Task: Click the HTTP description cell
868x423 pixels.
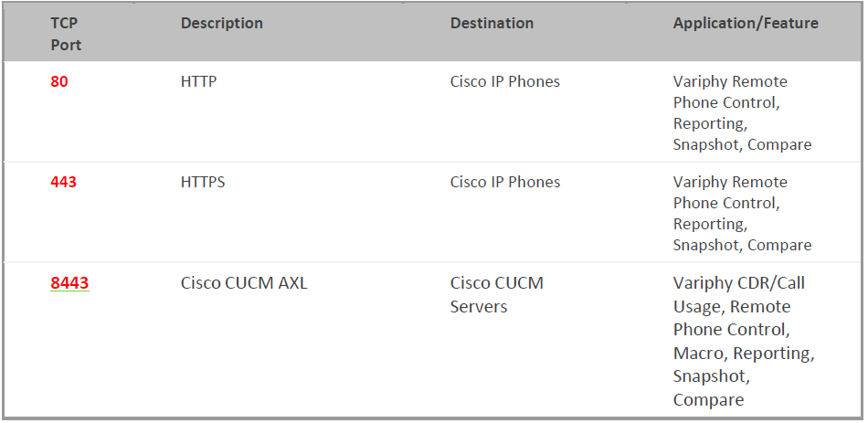Action: 199,81
